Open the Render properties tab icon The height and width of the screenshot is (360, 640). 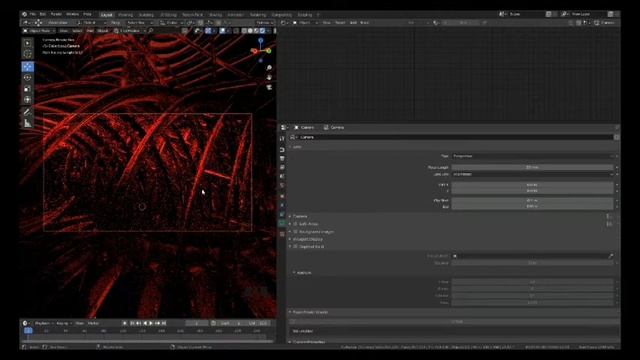click(x=282, y=149)
